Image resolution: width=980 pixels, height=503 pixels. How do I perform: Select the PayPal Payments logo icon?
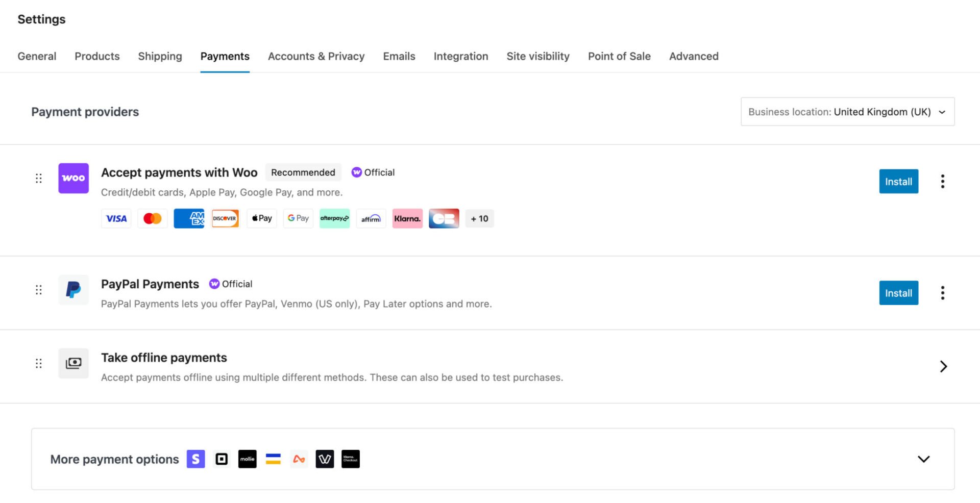[73, 290]
